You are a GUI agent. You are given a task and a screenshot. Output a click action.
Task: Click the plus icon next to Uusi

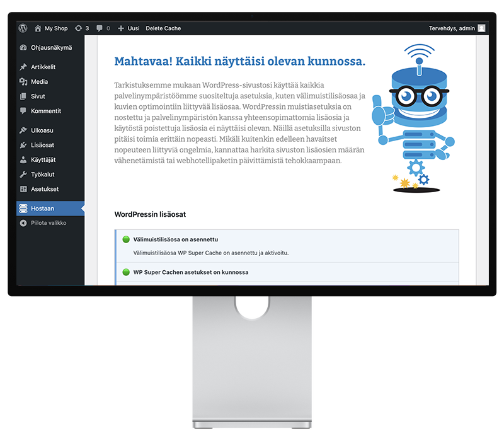pos(121,28)
